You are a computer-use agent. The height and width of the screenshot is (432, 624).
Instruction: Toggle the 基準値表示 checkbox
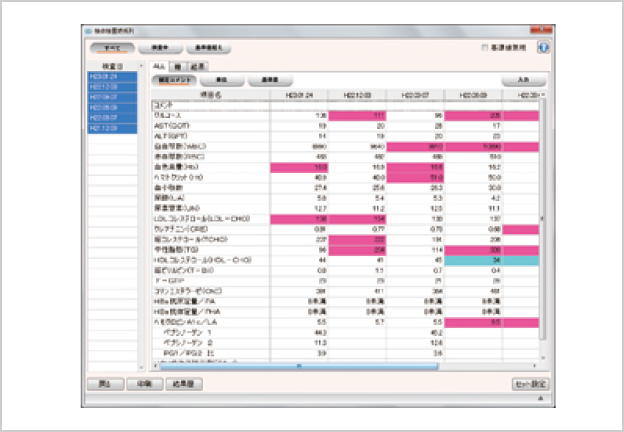[x=486, y=46]
